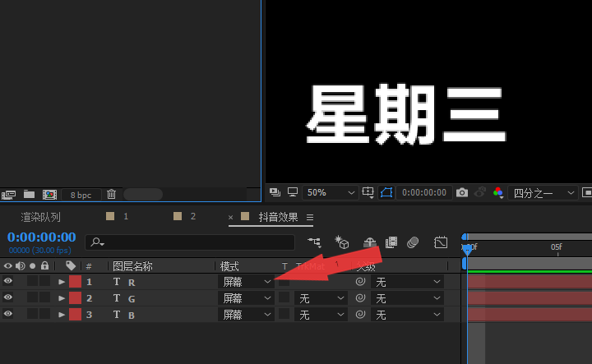592x364 pixels.
Task: Enable motion blur icon in timeline
Action: 413,242
